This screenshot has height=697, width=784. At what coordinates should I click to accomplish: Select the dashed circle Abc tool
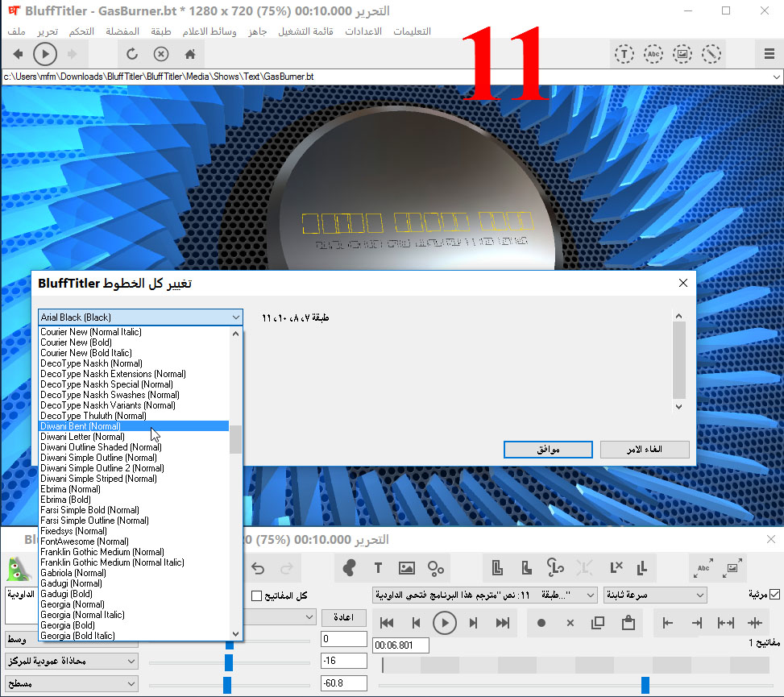[653, 54]
